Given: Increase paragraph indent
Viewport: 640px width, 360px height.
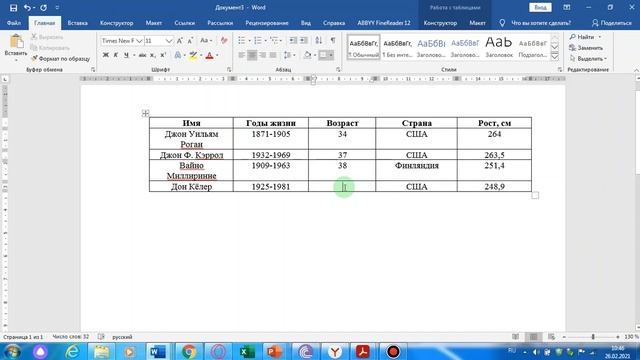Looking at the screenshot, I should [x=304, y=40].
